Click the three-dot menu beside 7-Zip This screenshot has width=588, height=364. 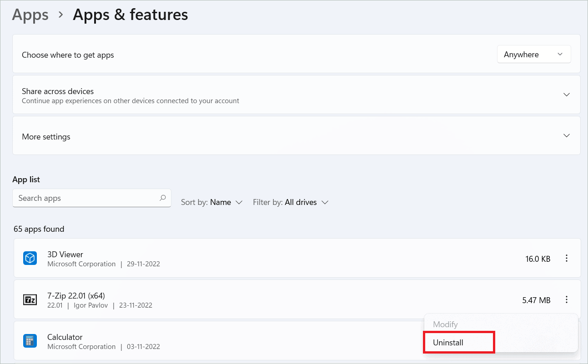tap(566, 300)
